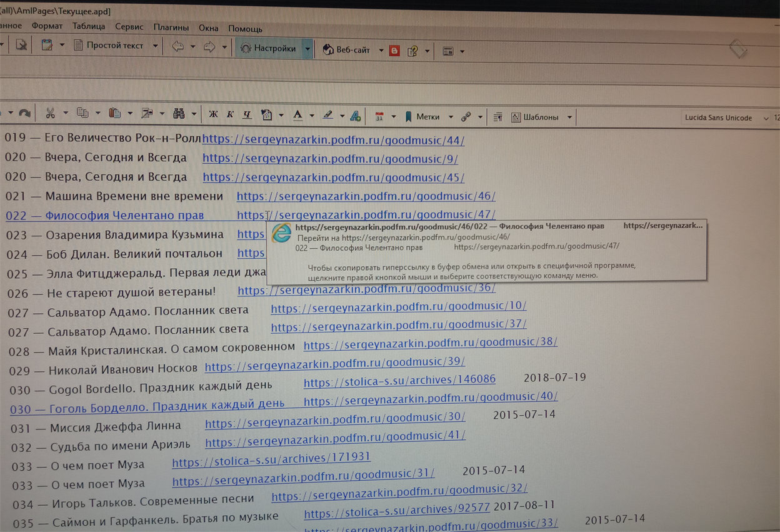This screenshot has width=780, height=532.
Task: Open the Формат menu
Action: coord(47,26)
